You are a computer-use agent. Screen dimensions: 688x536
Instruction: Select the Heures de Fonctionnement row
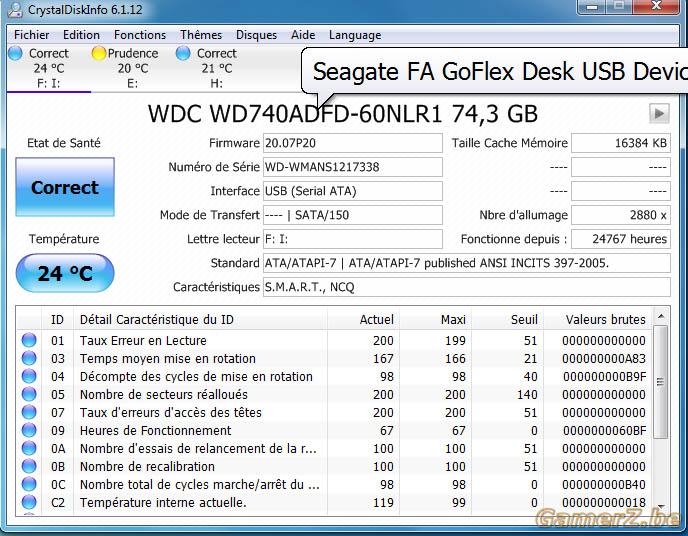[334, 430]
